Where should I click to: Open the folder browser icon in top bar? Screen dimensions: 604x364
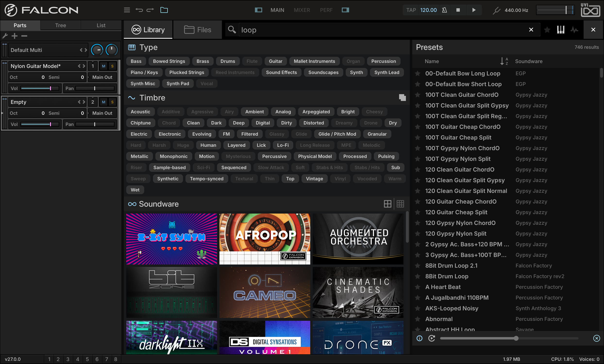tap(164, 10)
